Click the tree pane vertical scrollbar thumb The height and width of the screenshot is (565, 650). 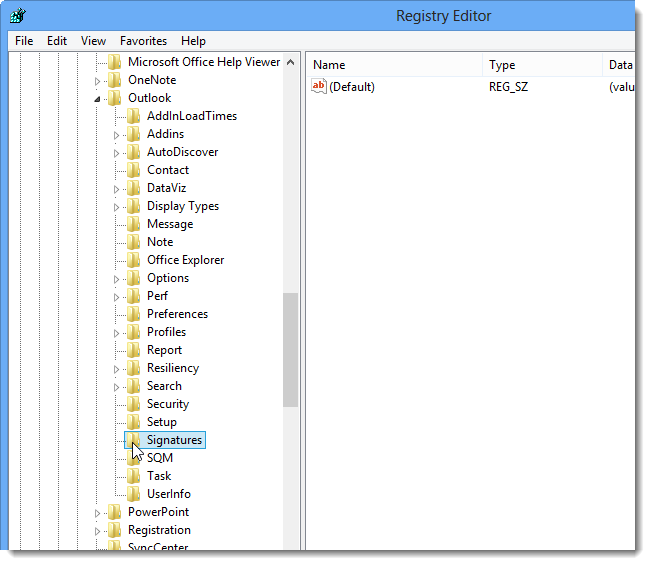click(291, 350)
